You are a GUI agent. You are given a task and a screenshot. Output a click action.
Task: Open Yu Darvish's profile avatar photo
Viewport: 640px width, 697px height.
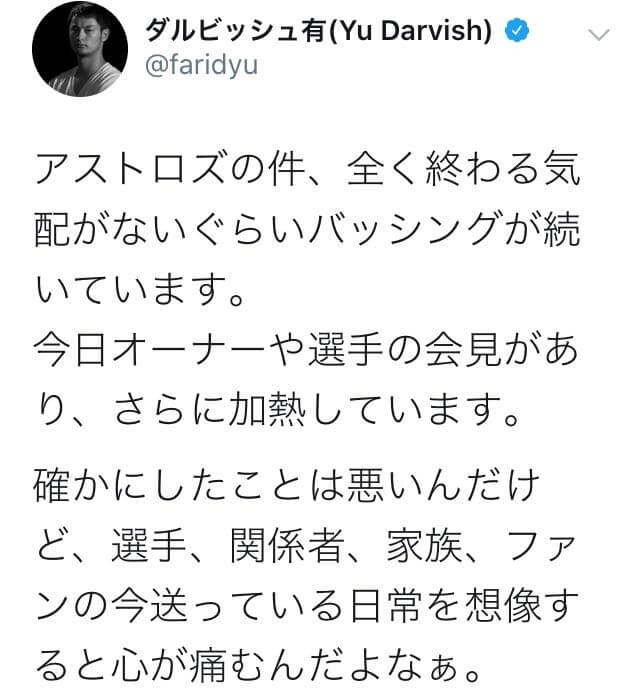[80, 49]
